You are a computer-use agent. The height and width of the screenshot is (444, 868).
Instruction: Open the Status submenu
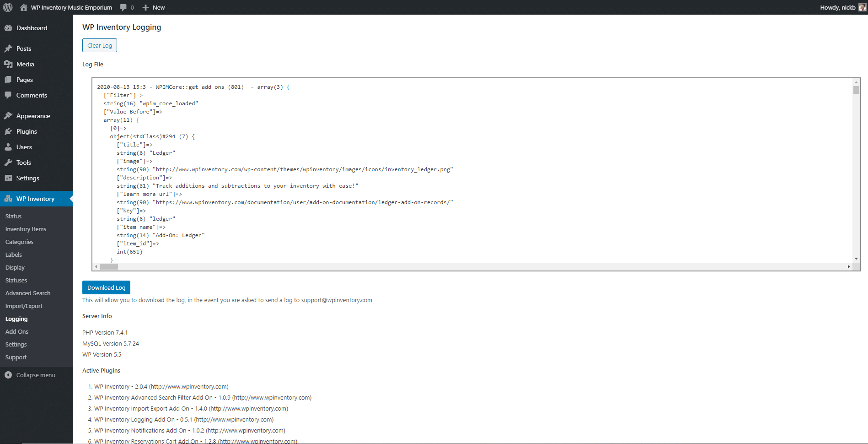coord(13,216)
